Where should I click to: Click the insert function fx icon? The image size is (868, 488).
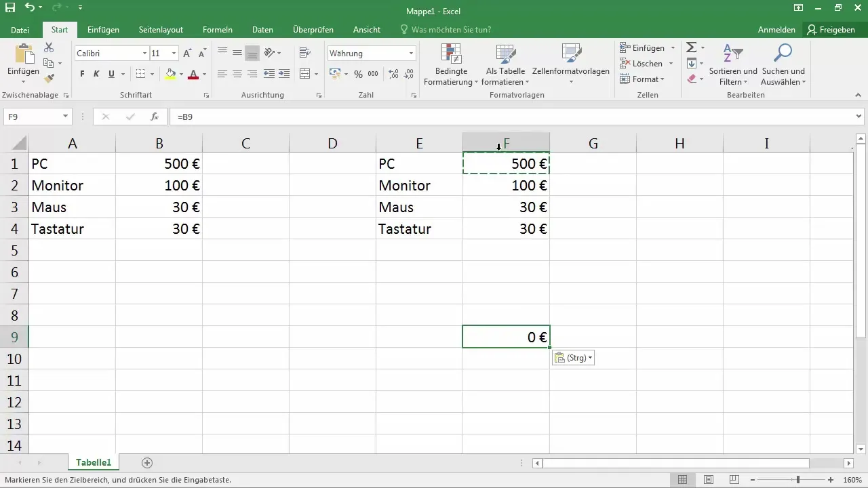click(x=155, y=117)
